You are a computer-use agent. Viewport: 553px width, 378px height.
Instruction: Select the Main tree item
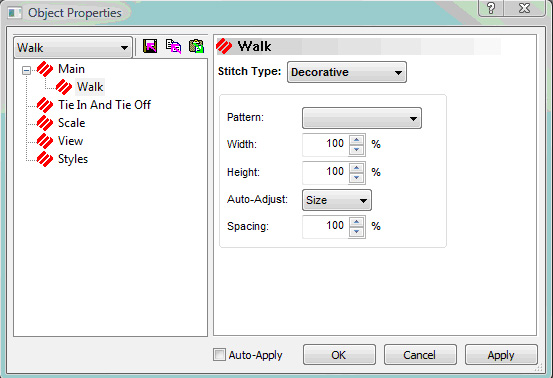click(x=71, y=69)
